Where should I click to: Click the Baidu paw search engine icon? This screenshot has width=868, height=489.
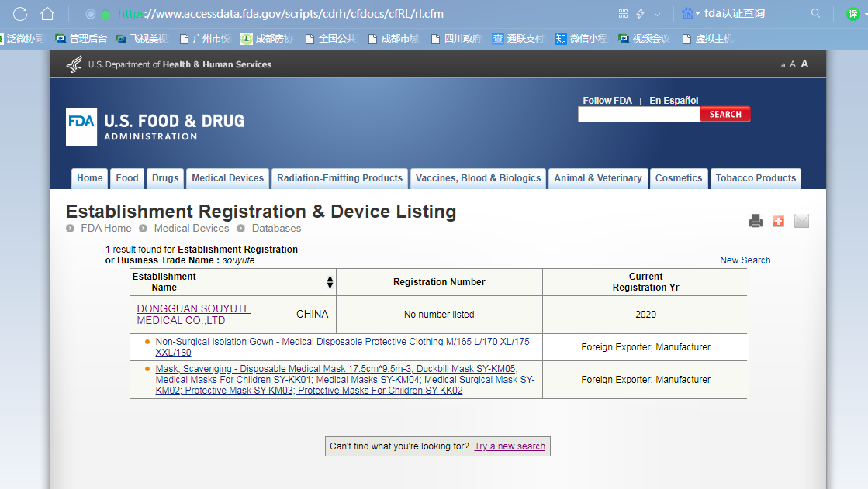(687, 14)
